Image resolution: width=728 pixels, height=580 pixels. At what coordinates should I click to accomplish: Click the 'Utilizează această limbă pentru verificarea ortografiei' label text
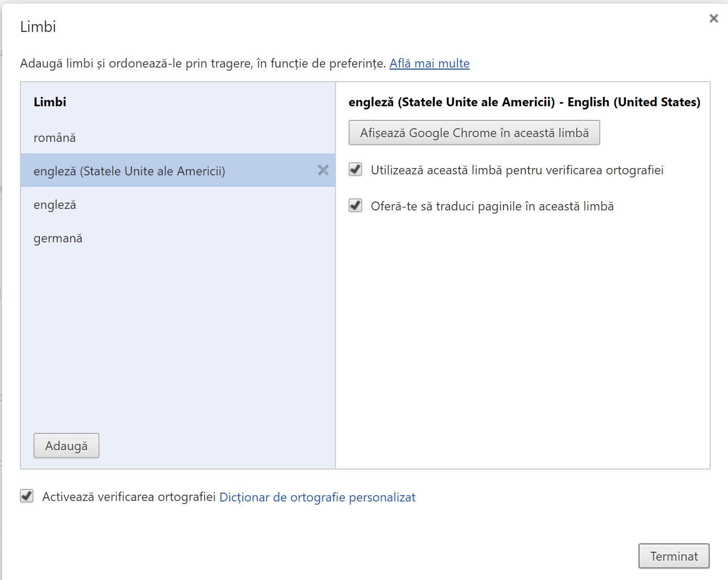[517, 170]
